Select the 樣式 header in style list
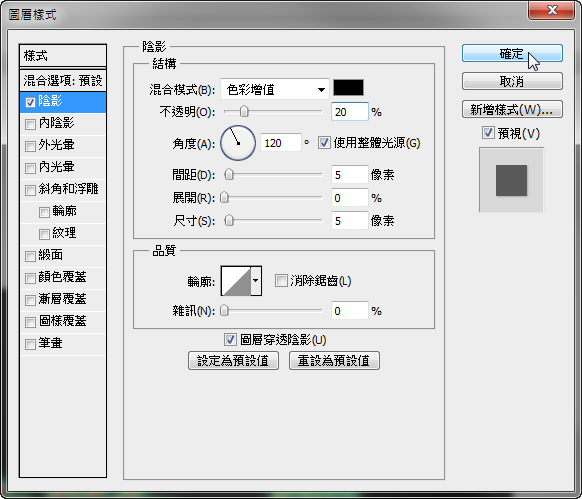The image size is (582, 499). tap(63, 56)
